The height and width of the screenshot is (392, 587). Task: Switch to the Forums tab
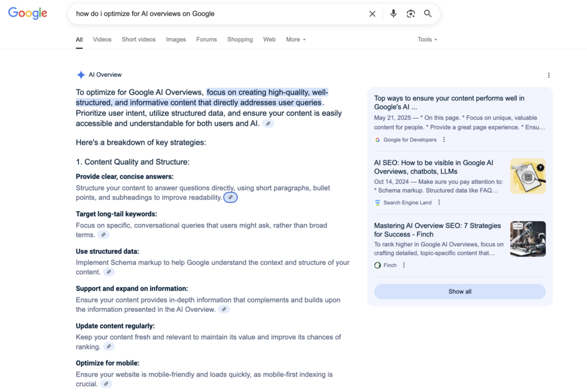[x=206, y=40]
